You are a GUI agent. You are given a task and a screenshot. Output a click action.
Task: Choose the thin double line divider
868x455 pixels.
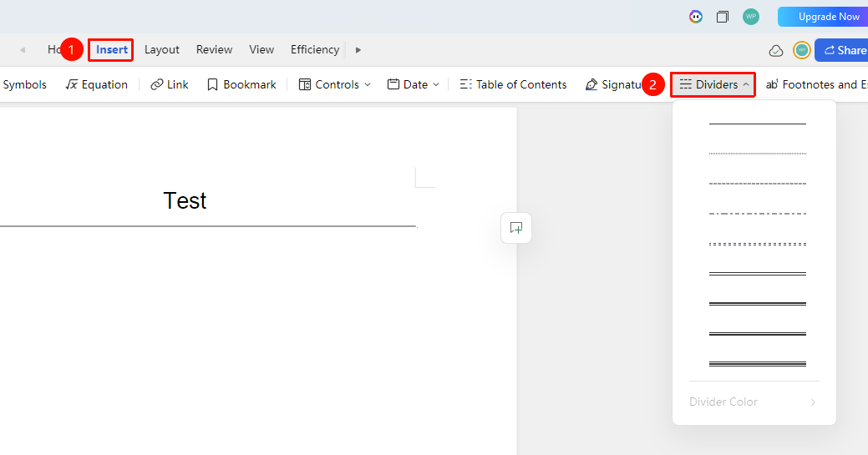757,274
